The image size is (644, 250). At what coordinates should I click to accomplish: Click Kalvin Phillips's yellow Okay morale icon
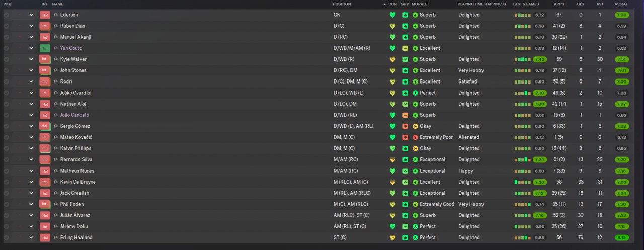tap(415, 148)
